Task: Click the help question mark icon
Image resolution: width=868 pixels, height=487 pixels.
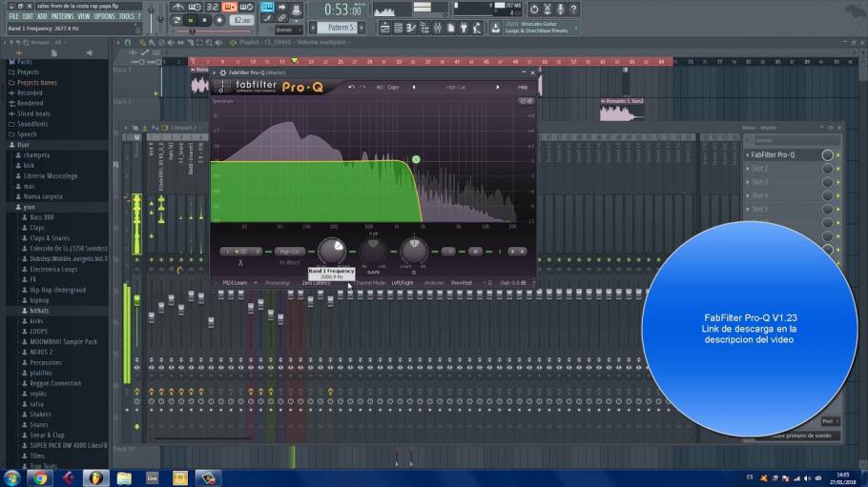Action: click(574, 9)
